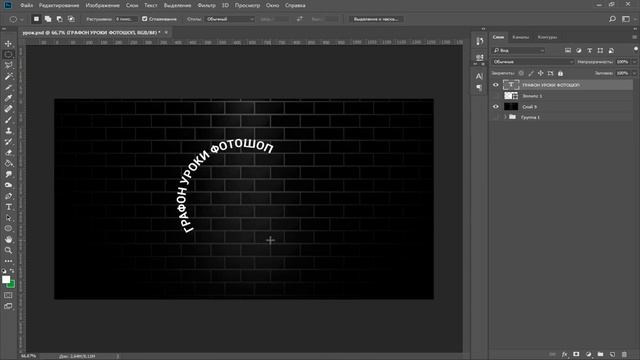Open the Вид layer filter type dropdown
The image size is (640, 360).
(x=519, y=50)
